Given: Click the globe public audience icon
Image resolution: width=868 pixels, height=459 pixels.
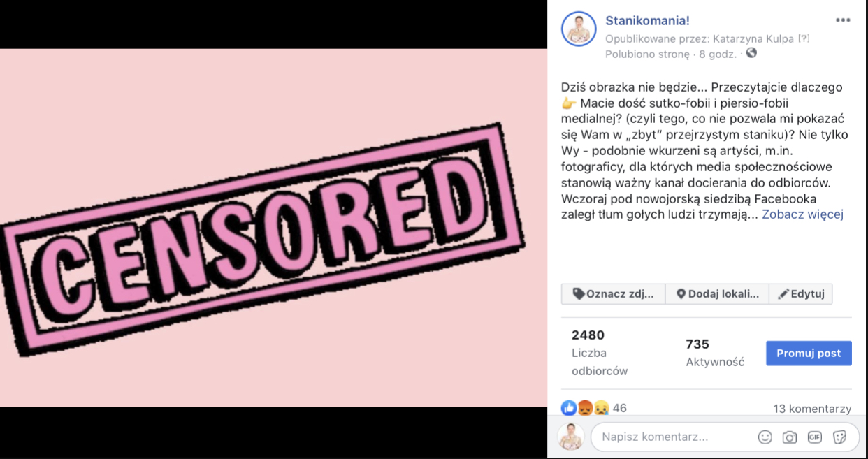Looking at the screenshot, I should pos(751,53).
